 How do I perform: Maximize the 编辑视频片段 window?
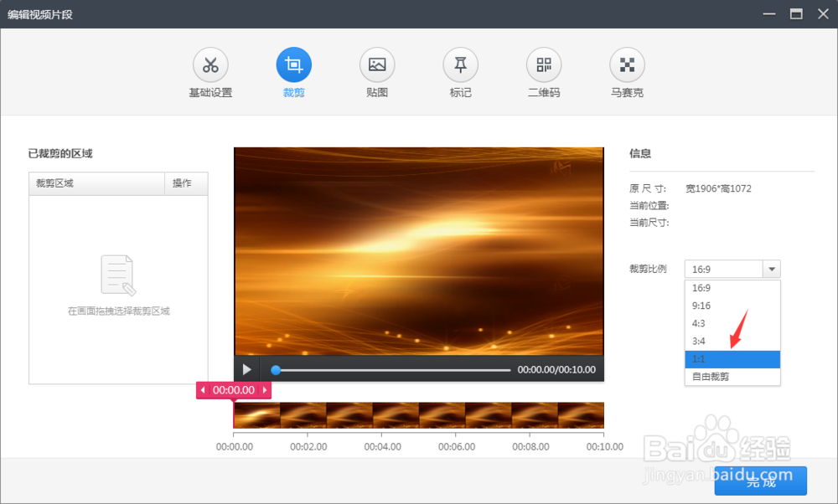pos(796,14)
